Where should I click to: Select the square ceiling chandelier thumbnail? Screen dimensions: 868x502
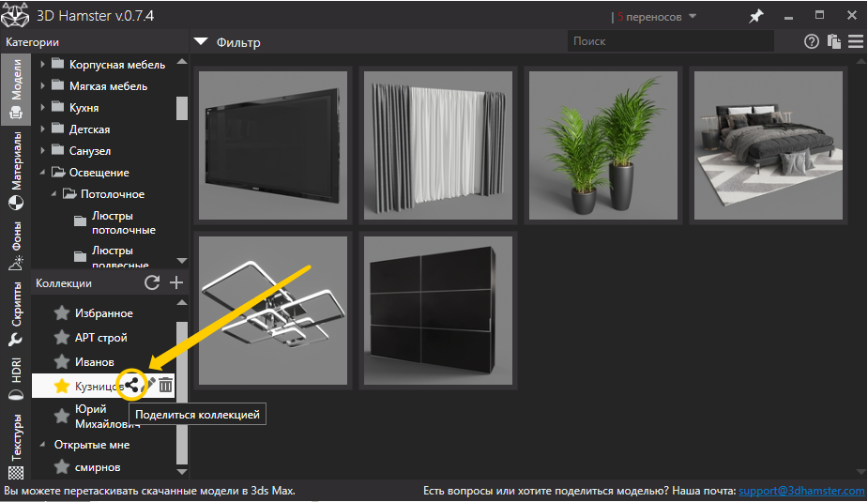(273, 311)
